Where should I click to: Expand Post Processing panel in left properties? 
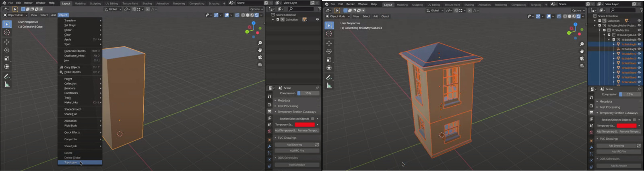287,106
